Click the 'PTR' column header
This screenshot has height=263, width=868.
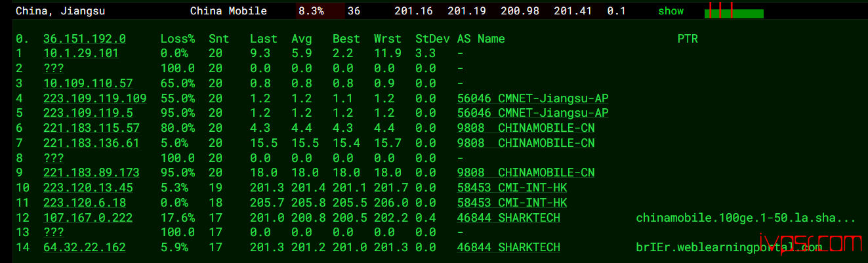(x=688, y=39)
